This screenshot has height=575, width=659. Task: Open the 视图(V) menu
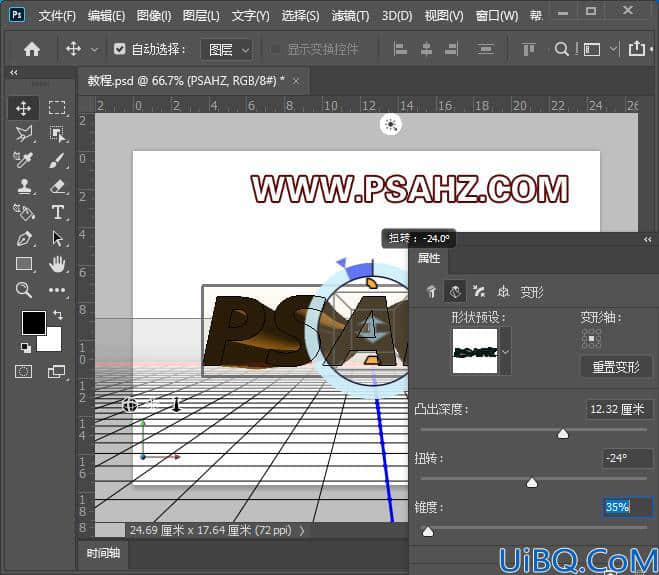(444, 16)
